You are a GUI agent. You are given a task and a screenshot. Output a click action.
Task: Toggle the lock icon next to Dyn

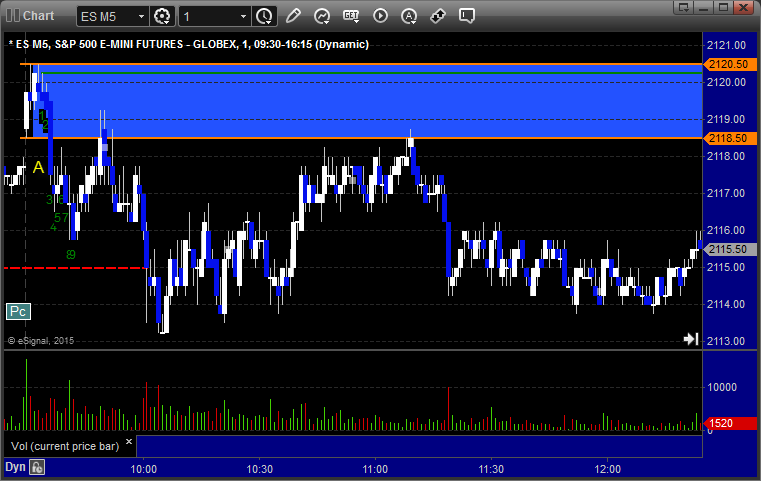pos(37,467)
